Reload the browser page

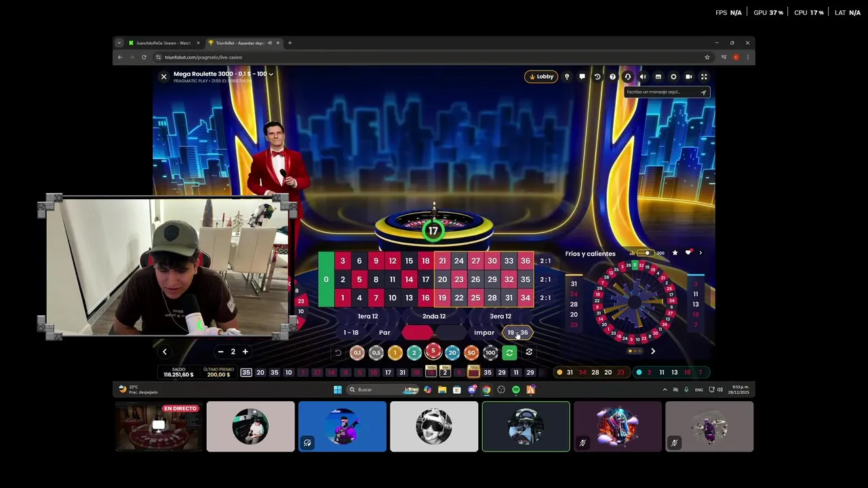pyautogui.click(x=144, y=57)
